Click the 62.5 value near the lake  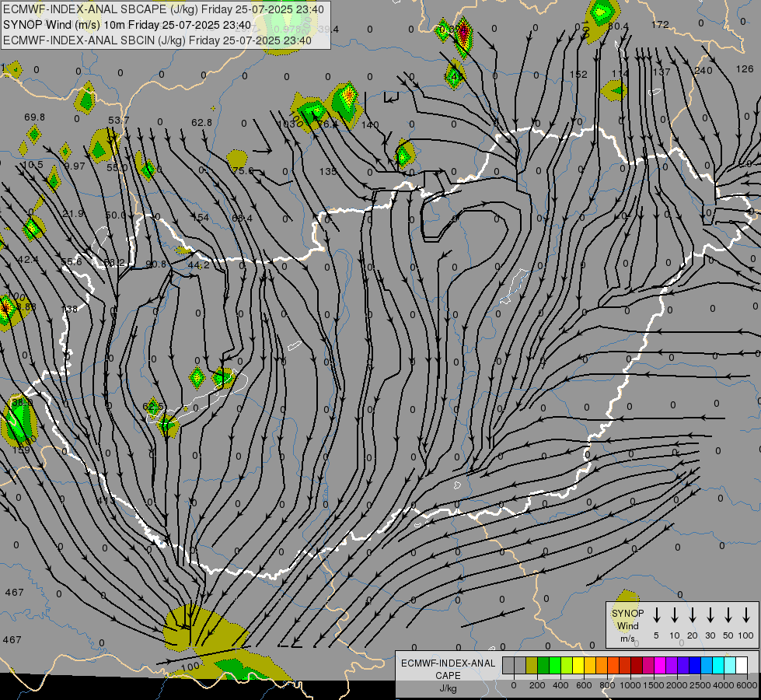coord(153,406)
